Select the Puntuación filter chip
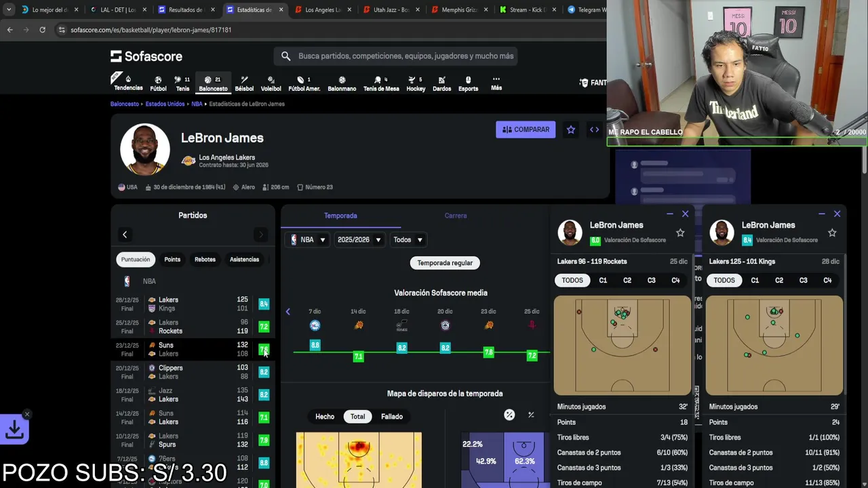The image size is (868, 488). [136, 259]
